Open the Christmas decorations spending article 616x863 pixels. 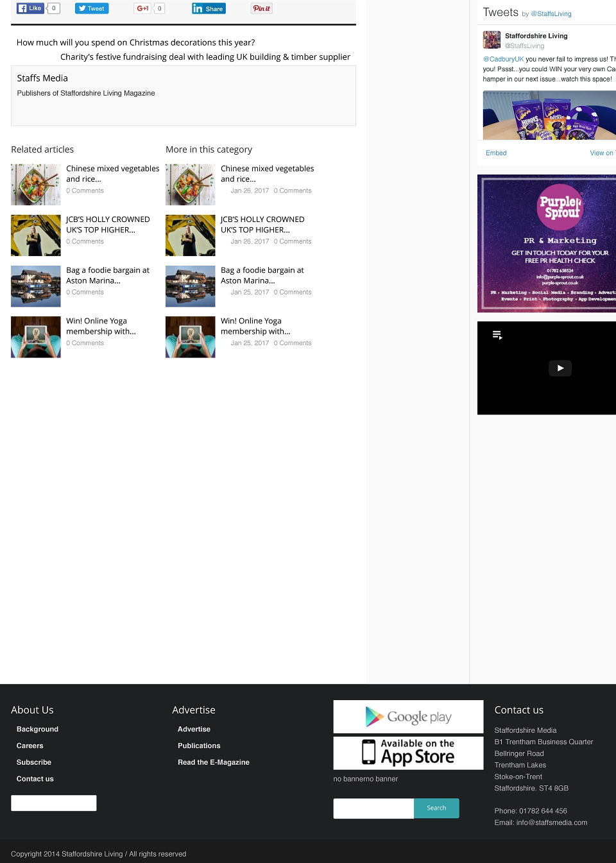[x=135, y=42]
